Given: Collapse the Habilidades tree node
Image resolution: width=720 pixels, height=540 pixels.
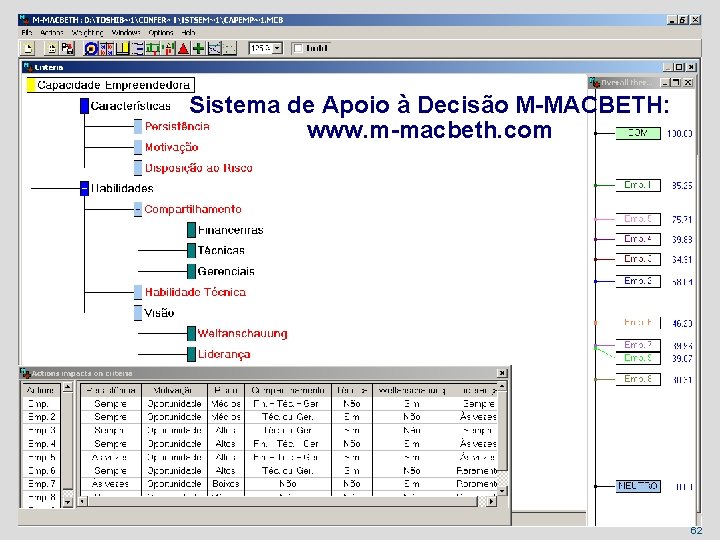Looking at the screenshot, I should coord(84,188).
